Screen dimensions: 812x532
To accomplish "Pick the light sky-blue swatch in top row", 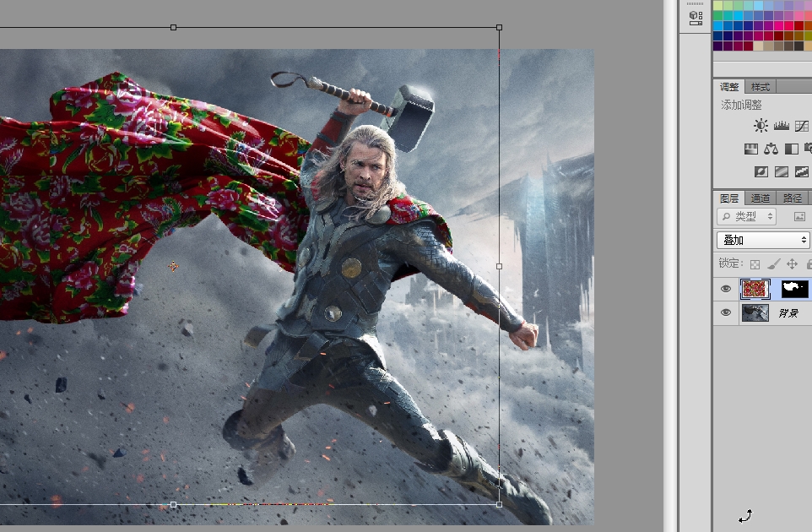I will (x=758, y=5).
